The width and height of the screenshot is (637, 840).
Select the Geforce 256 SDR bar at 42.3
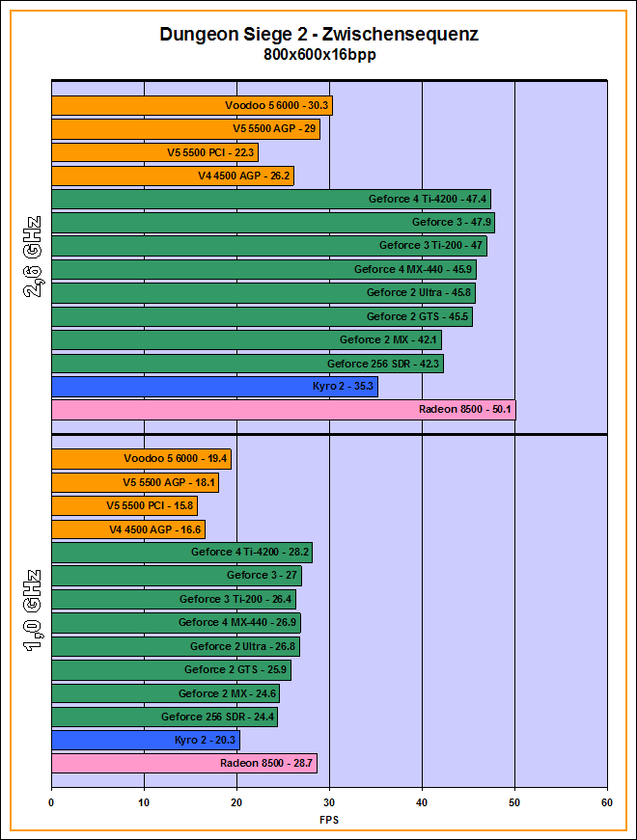pyautogui.click(x=247, y=364)
